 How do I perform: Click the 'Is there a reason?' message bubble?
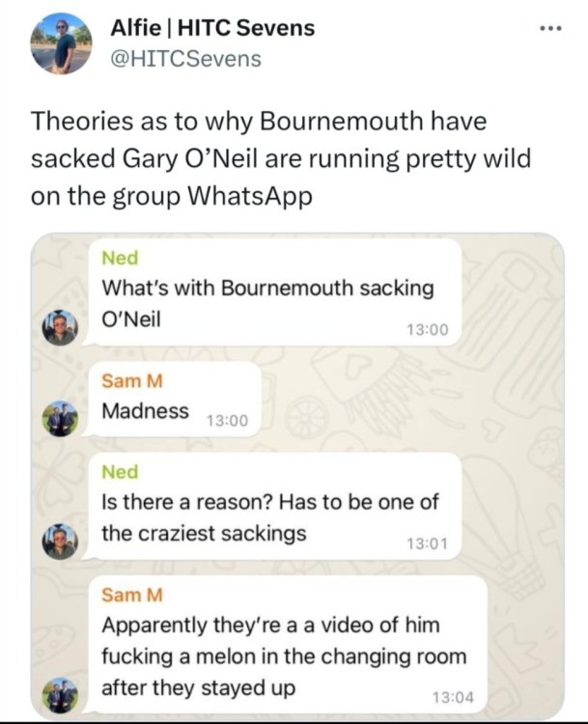click(x=274, y=507)
